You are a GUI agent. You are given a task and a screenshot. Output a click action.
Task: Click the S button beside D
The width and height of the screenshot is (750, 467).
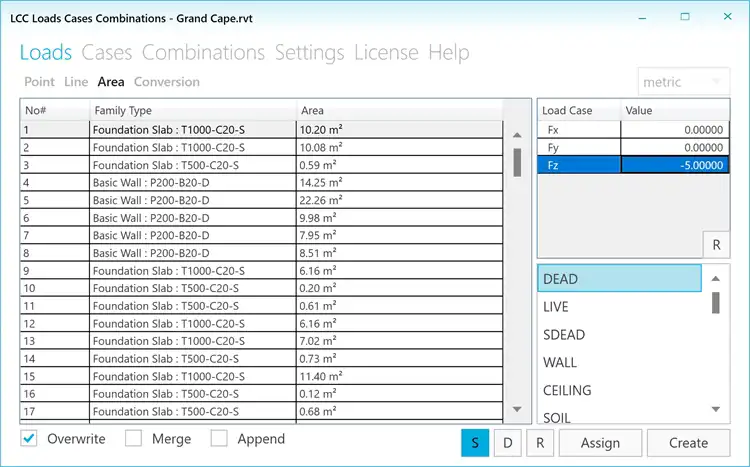click(475, 442)
